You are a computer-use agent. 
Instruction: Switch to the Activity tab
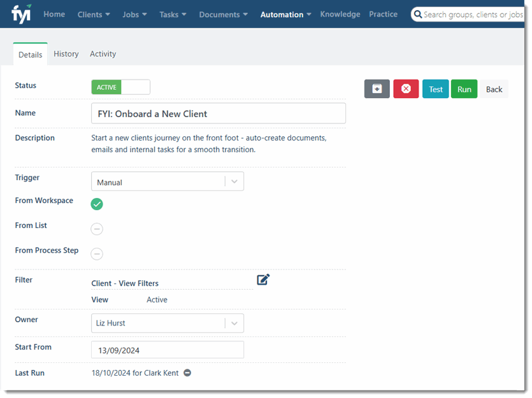pos(103,54)
